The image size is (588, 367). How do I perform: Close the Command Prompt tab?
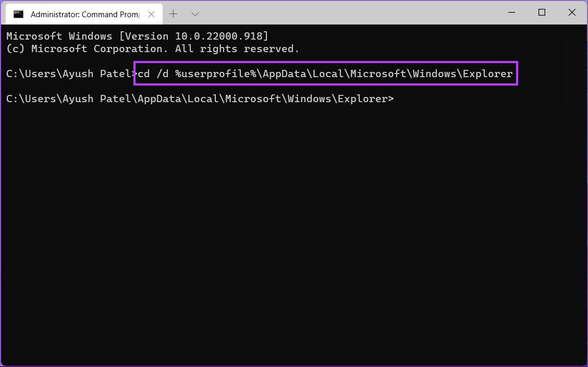point(151,14)
